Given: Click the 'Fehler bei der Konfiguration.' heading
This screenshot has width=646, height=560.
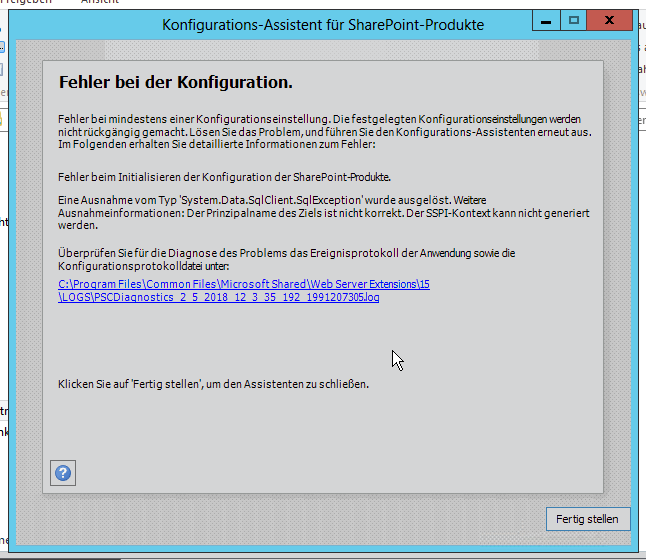Looking at the screenshot, I should point(176,82).
